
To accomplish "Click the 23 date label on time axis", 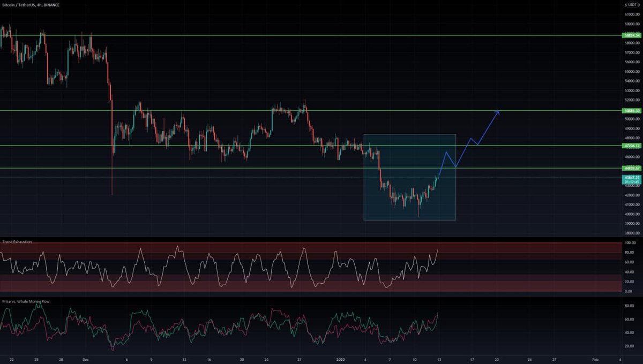I will [267, 360].
